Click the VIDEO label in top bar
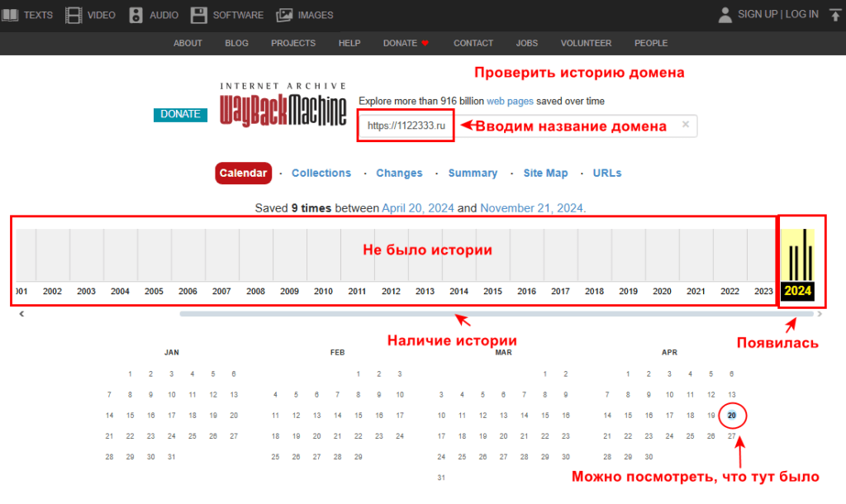Image resolution: width=846 pixels, height=504 pixels. (102, 15)
